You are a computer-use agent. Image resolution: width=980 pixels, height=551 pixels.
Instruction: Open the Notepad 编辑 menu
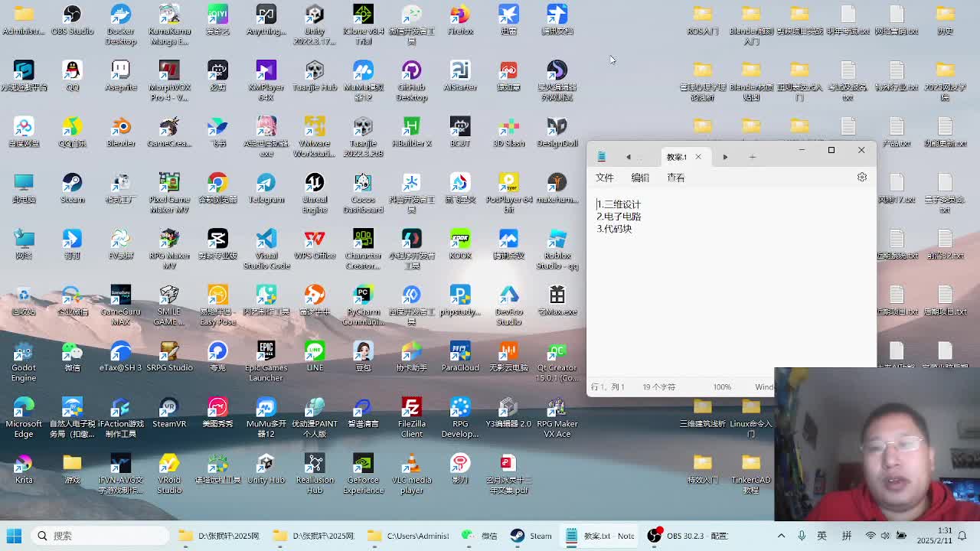[640, 178]
